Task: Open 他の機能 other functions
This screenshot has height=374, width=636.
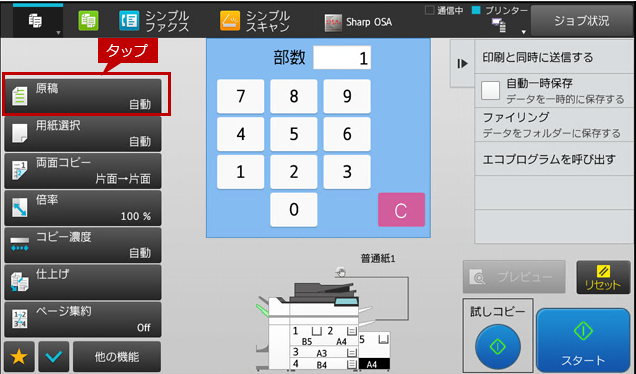Action: point(117,357)
